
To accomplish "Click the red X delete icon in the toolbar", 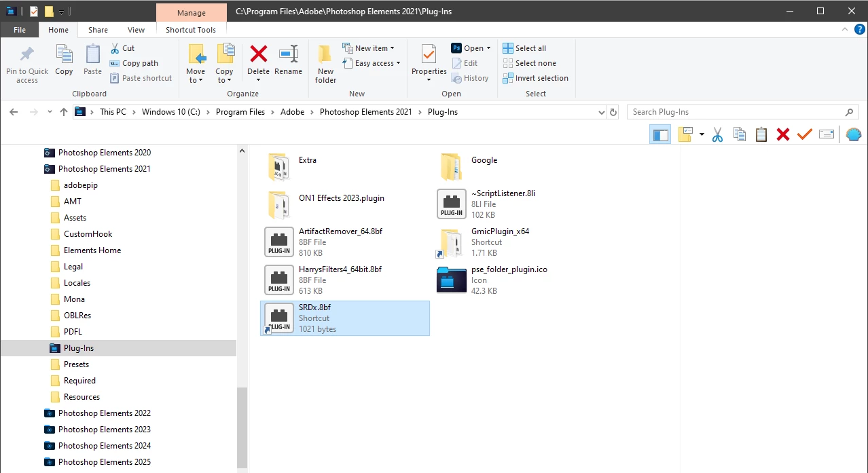I will pyautogui.click(x=783, y=134).
